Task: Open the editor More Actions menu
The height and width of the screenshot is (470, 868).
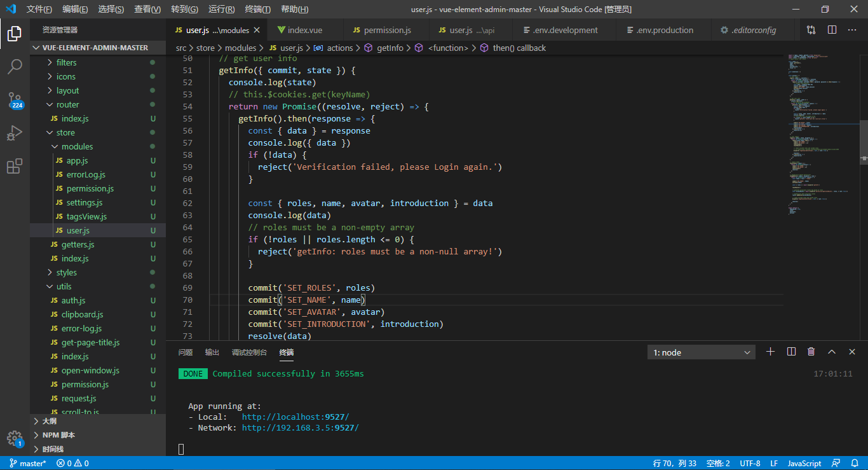Action: coord(853,30)
